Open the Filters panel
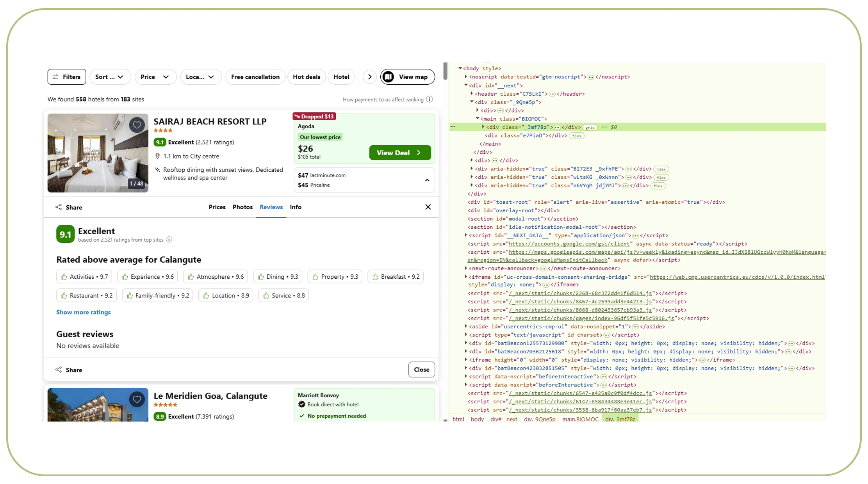 67,77
